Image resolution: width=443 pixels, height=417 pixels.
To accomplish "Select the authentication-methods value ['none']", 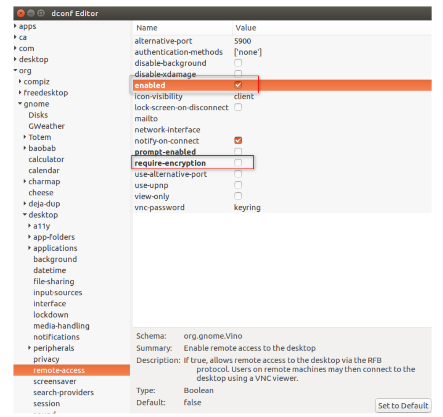I will pos(248,52).
